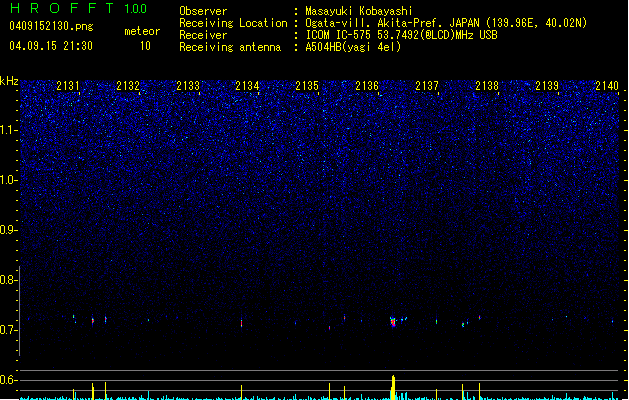Click the 2132 time axis marker

[x=128, y=86]
